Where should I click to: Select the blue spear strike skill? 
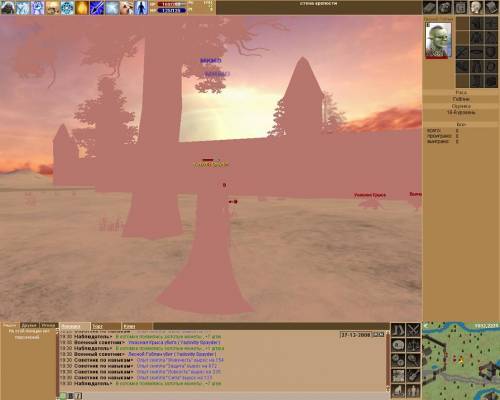pos(97,7)
